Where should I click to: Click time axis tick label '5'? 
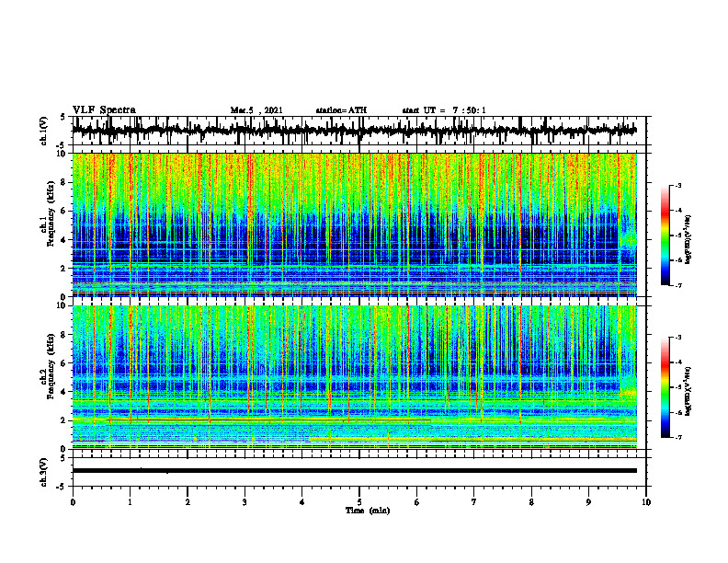tap(359, 502)
